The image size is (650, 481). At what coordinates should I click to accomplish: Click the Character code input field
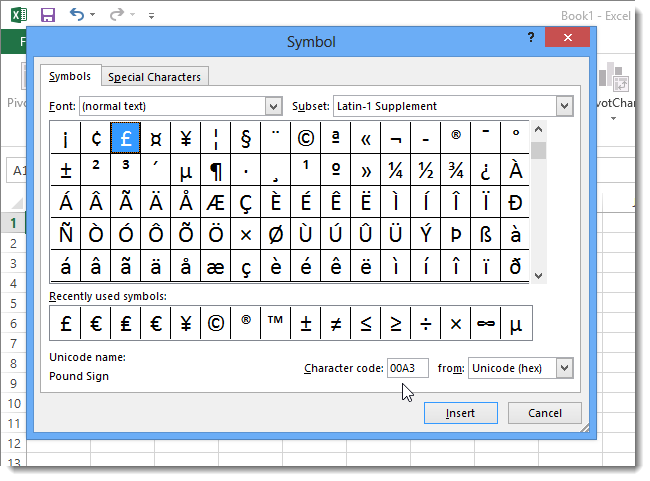(x=407, y=368)
